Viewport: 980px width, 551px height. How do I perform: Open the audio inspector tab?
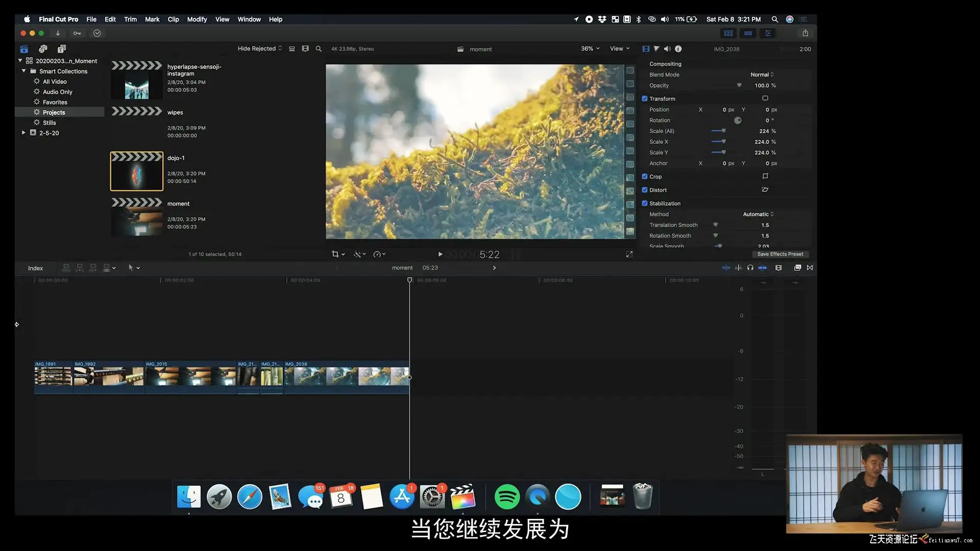667,49
